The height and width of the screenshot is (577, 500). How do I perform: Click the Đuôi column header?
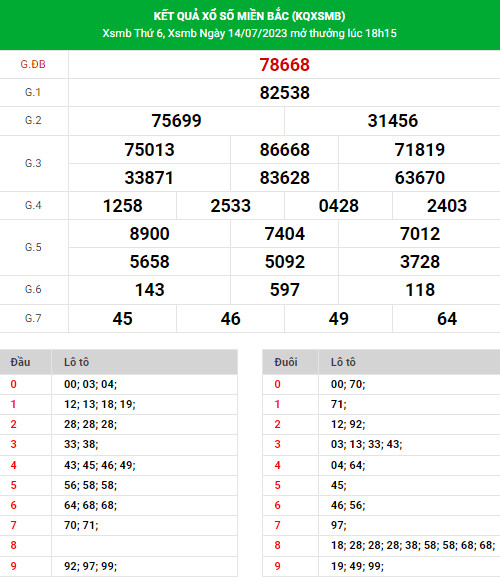point(286,362)
